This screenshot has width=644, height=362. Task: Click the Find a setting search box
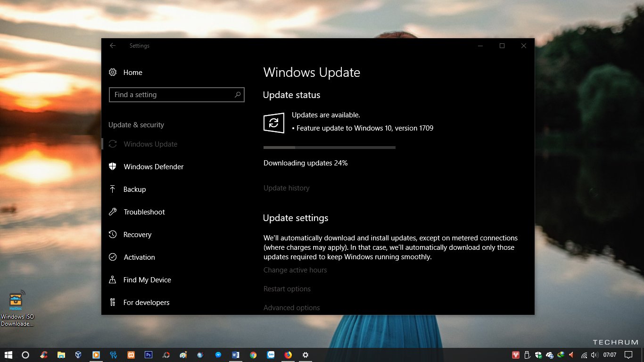coord(177,95)
